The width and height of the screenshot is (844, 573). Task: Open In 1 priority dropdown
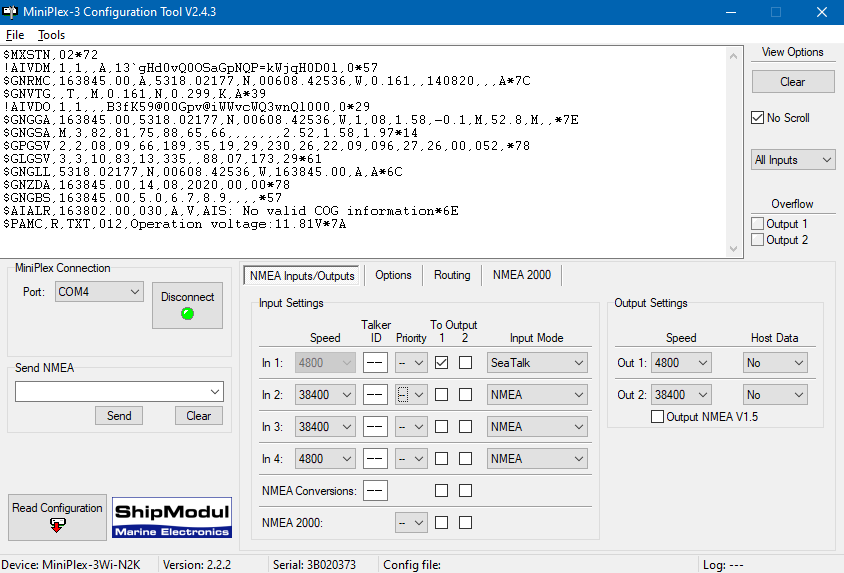tap(411, 363)
